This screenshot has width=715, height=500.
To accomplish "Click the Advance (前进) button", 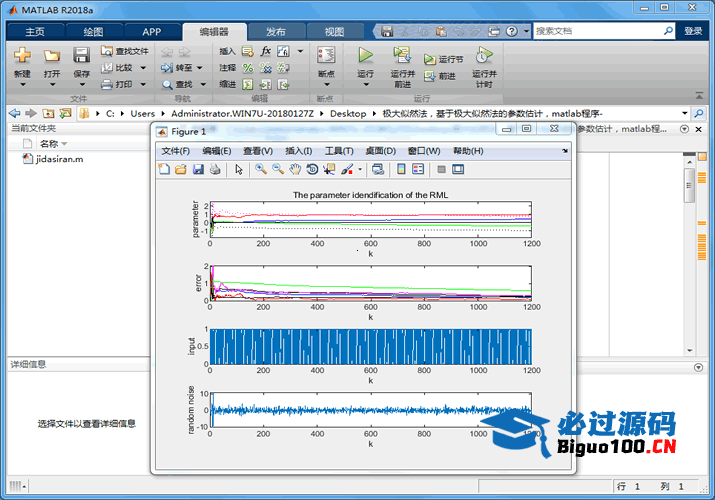I will pyautogui.click(x=440, y=76).
